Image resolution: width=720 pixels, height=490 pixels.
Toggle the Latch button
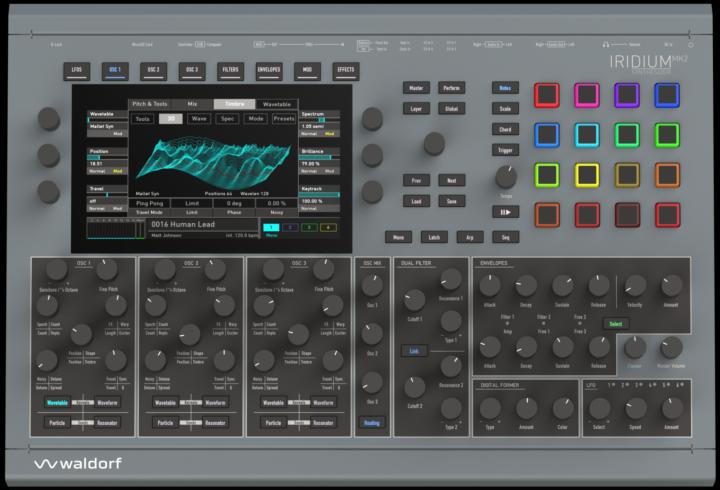point(434,237)
